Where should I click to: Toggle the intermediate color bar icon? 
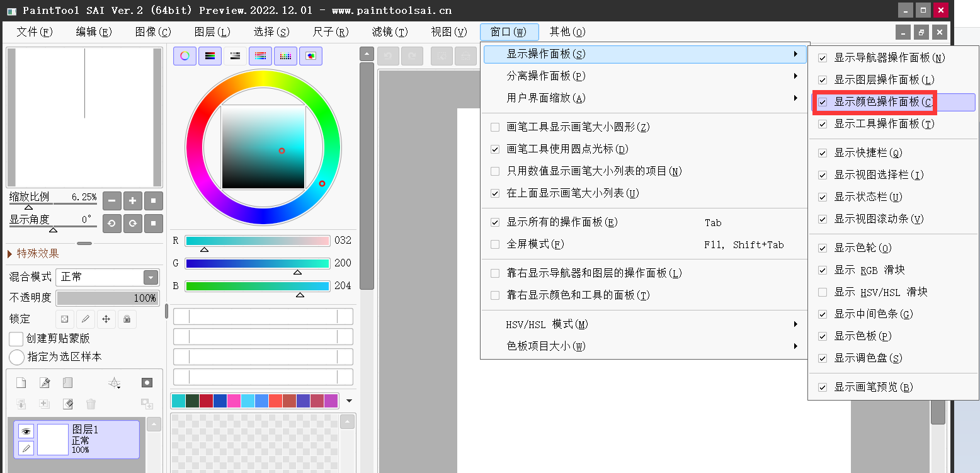tap(260, 55)
